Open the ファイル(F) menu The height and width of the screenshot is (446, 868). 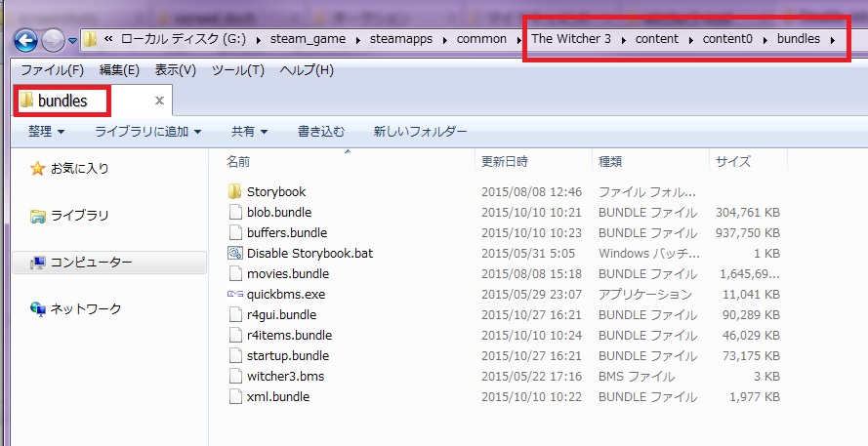tap(52, 70)
